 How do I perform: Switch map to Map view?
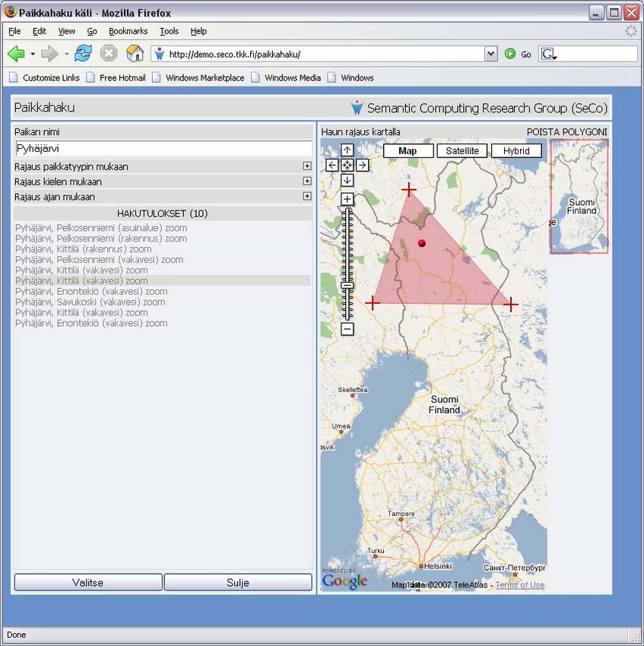[x=408, y=150]
